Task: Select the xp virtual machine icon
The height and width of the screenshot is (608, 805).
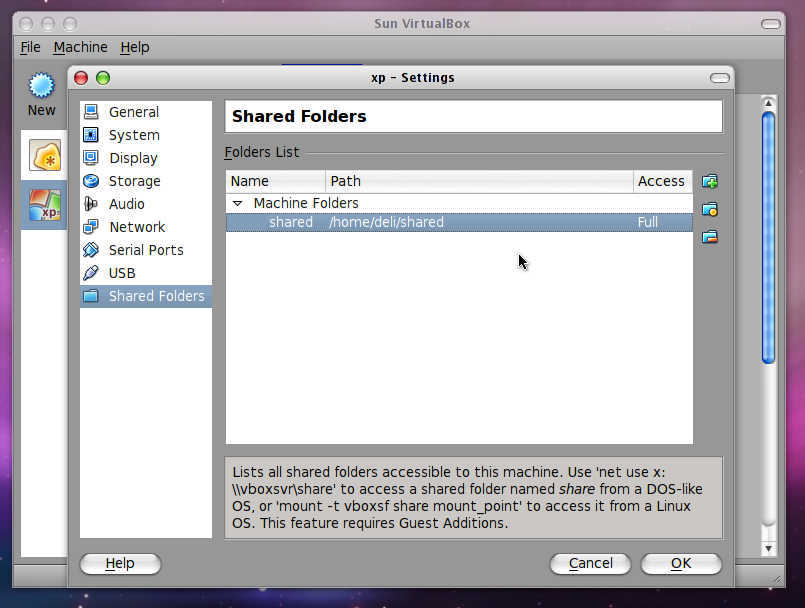Action: pos(44,204)
